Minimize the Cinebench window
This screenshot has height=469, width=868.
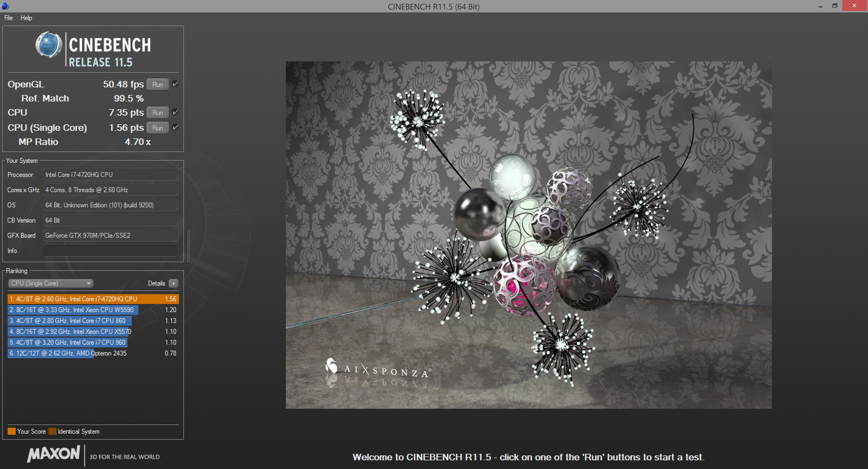point(821,6)
